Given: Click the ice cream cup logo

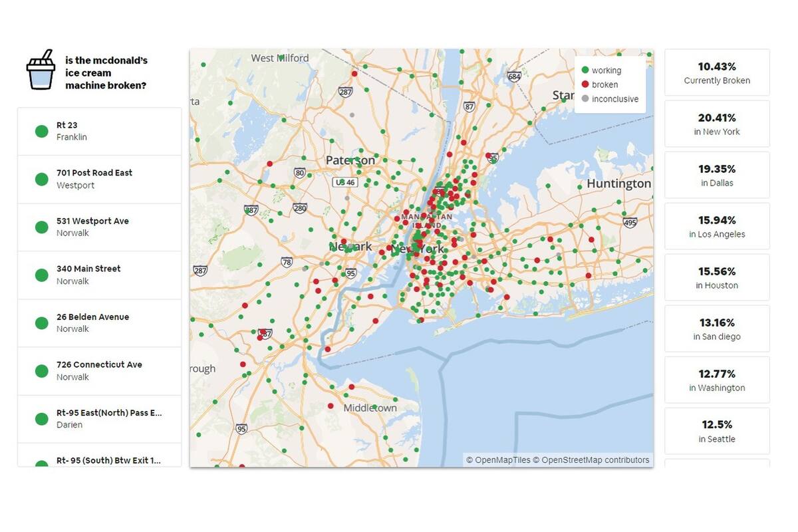Looking at the screenshot, I should [41, 70].
